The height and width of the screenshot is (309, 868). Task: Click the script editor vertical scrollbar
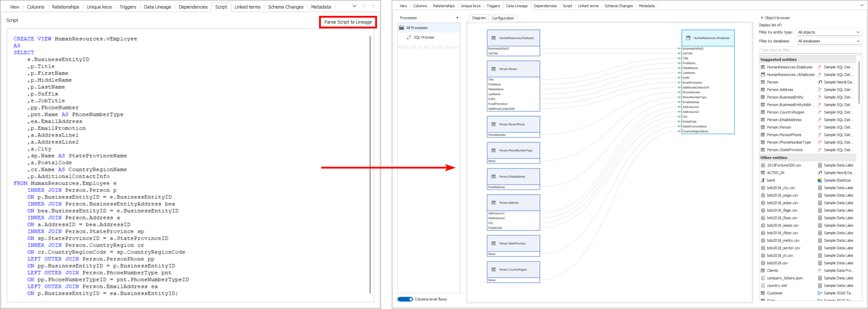(370, 164)
